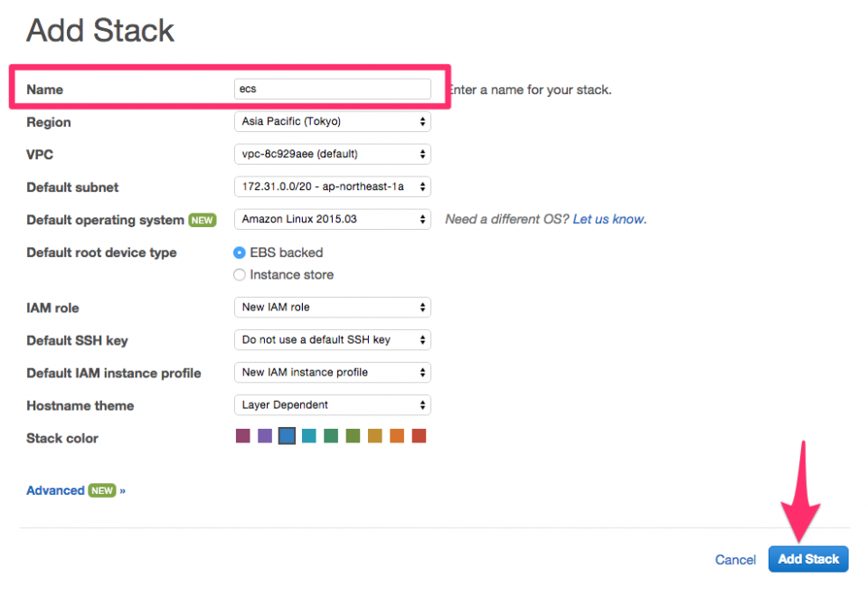Open the "Let us know" link
This screenshot has width=868, height=589.
[x=609, y=219]
